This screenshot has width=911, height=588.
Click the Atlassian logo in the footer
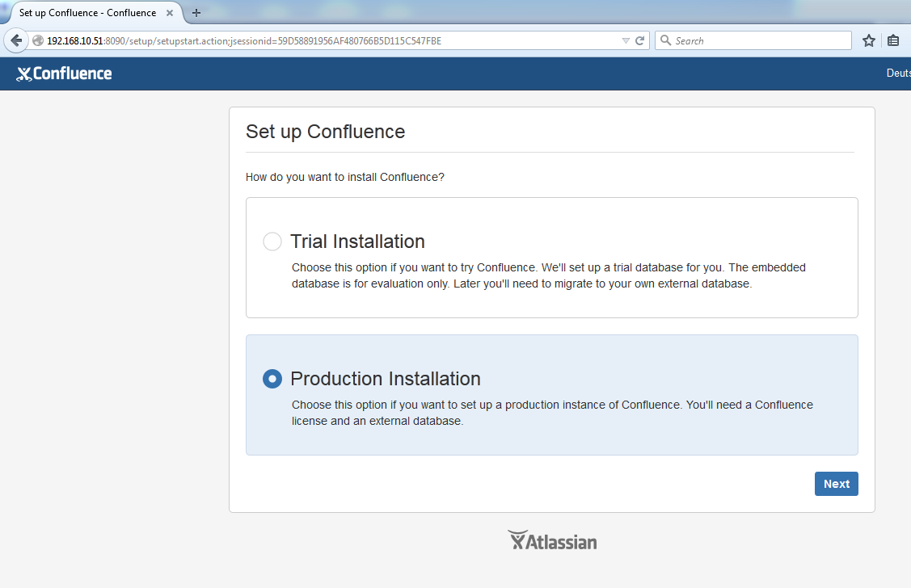click(552, 540)
